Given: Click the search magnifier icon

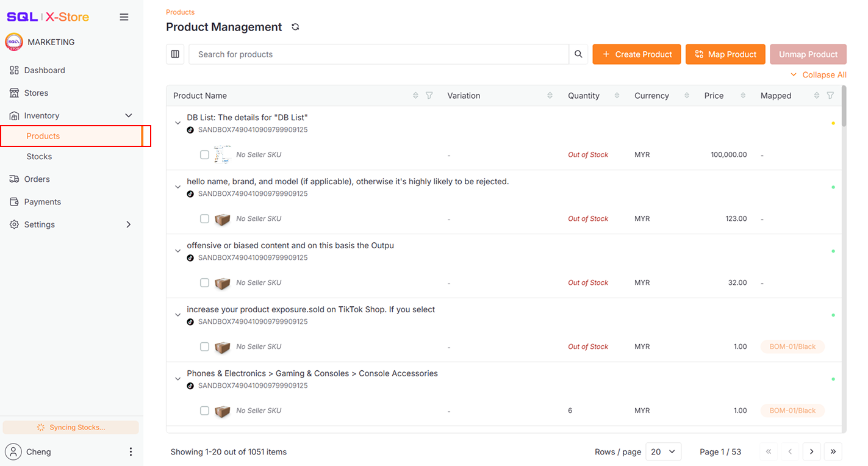Looking at the screenshot, I should tap(578, 54).
